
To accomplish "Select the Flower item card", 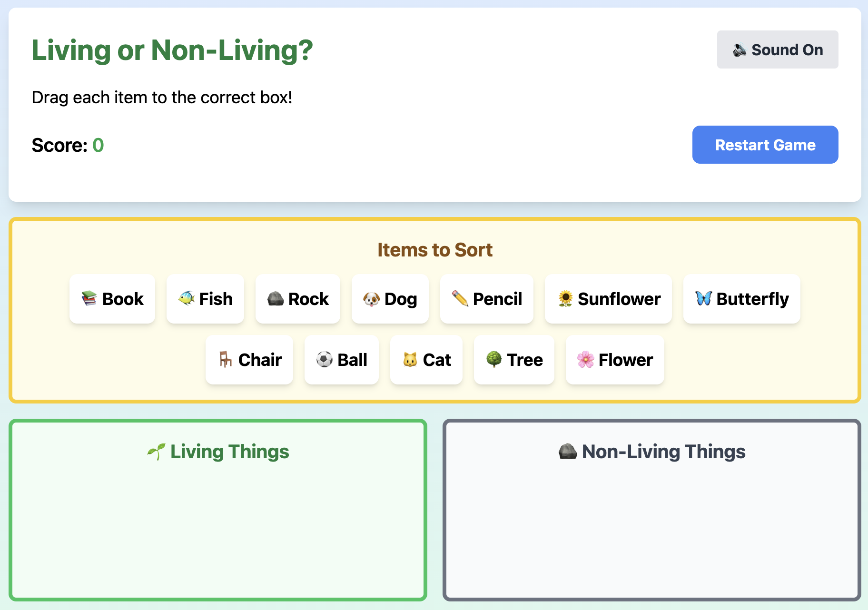I will click(x=614, y=360).
